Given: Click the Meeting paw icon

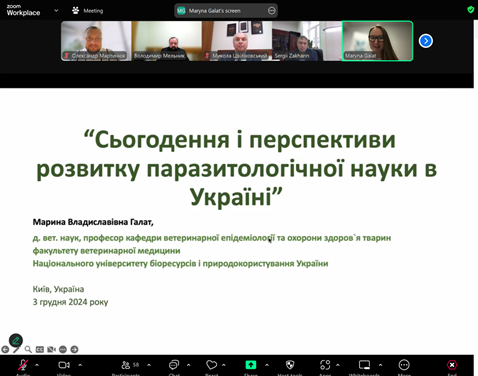Looking at the screenshot, I should click(76, 11).
